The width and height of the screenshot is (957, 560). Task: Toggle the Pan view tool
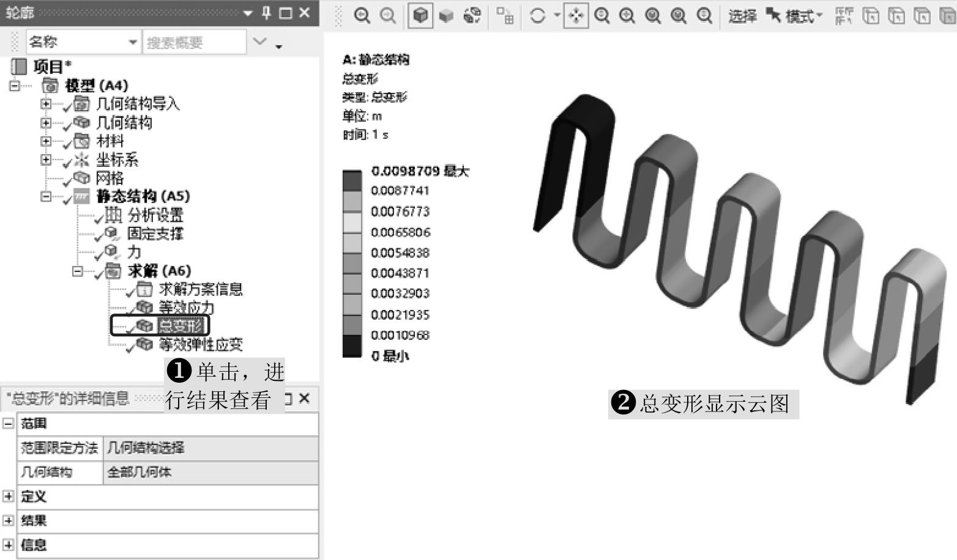576,16
